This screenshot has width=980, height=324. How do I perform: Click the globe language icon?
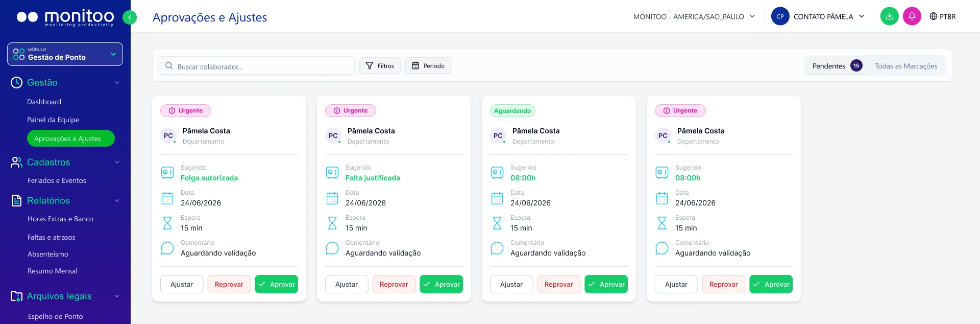click(x=933, y=16)
